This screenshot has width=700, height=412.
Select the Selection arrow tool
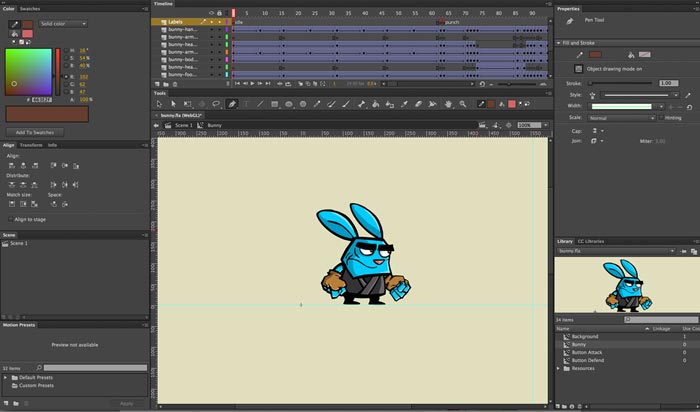coord(159,104)
